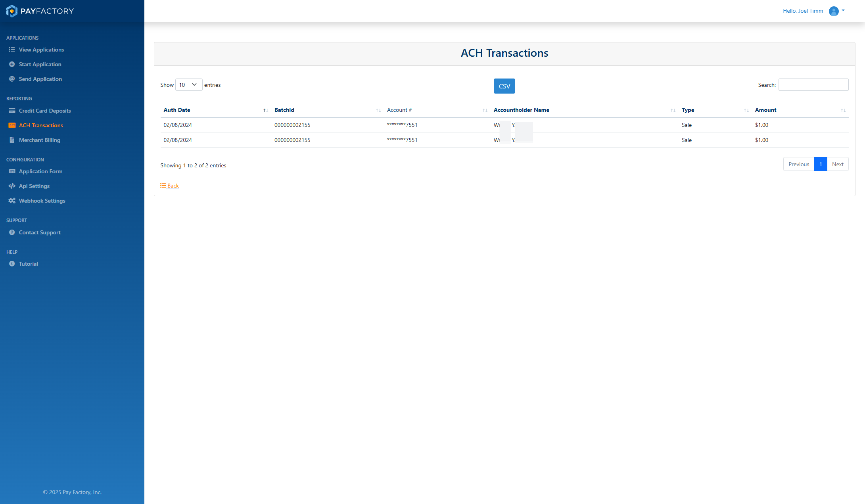Click the Credit Card Deposits card icon
Viewport: 865px width, 504px height.
click(x=12, y=111)
